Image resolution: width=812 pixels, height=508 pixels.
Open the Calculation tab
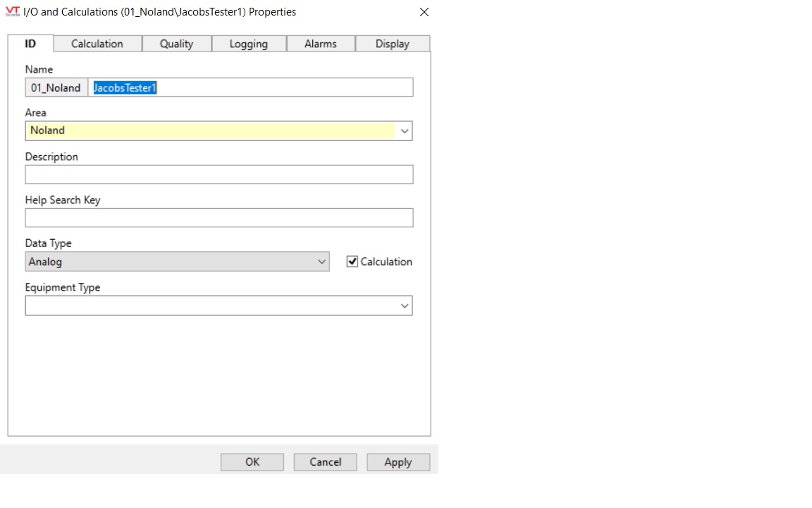[x=97, y=44]
